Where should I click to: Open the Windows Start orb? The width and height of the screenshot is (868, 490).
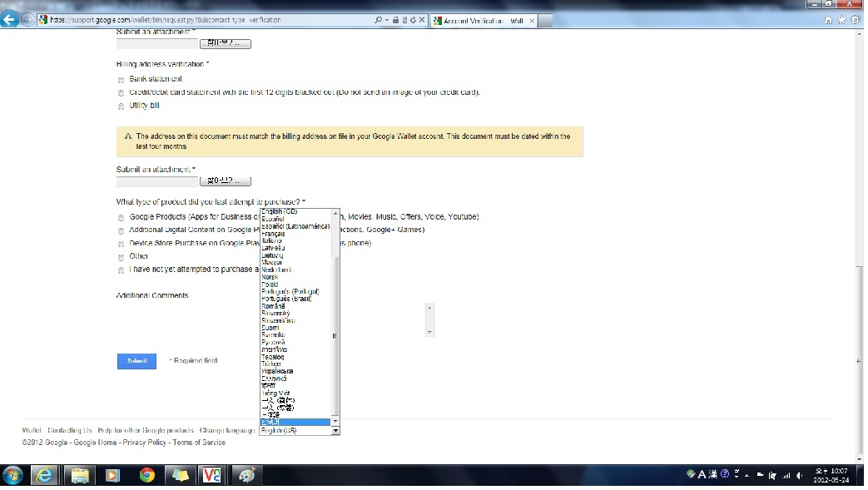tap(12, 475)
